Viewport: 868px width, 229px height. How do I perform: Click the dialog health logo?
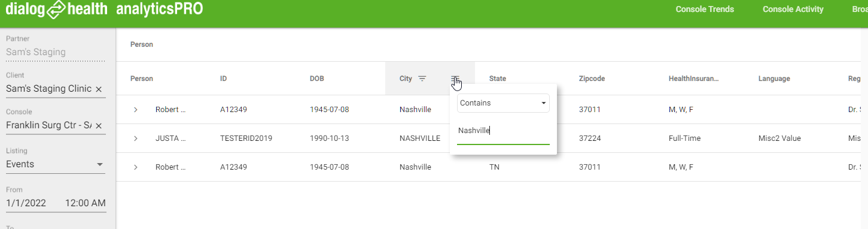click(57, 10)
